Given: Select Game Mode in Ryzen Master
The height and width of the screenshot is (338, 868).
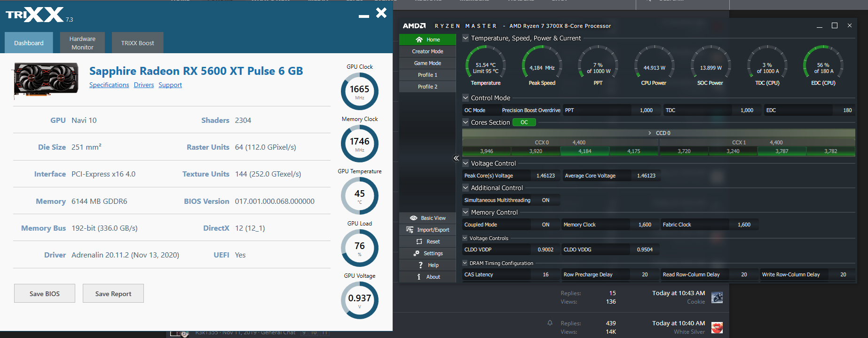Looking at the screenshot, I should pyautogui.click(x=427, y=63).
